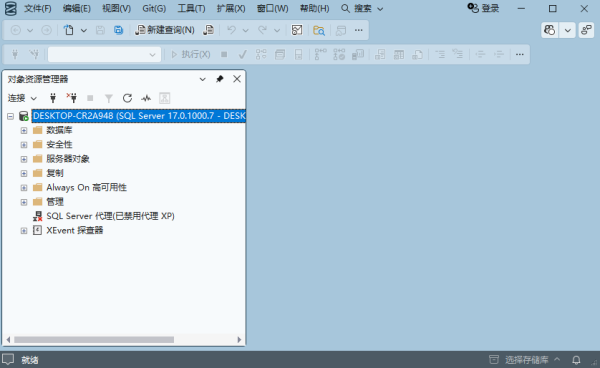Select the SQL Server 代理 item

coord(110,216)
